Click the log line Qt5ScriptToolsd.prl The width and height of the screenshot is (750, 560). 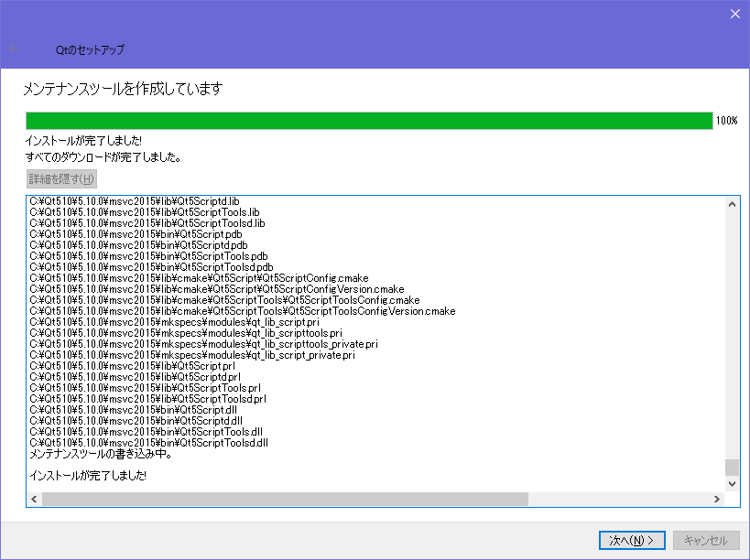(147, 399)
